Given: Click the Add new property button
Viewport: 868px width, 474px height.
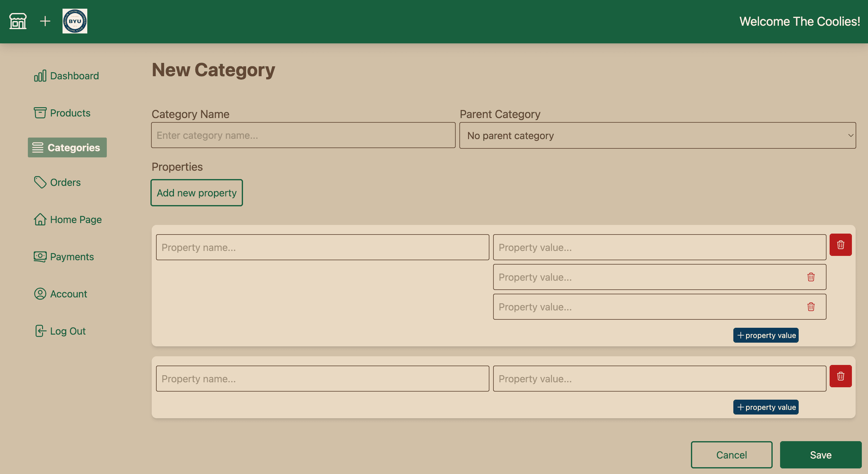Looking at the screenshot, I should tap(197, 192).
